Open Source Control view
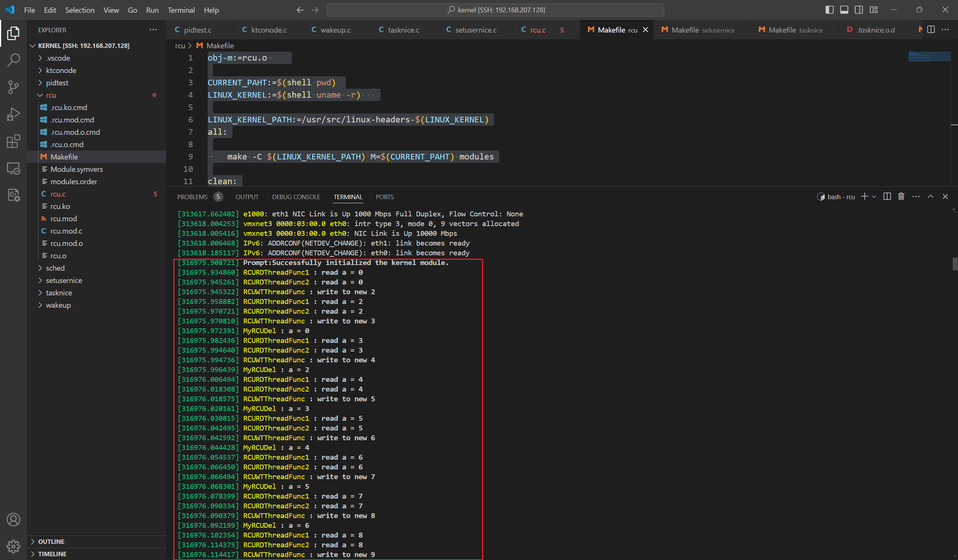958x560 pixels. click(x=13, y=87)
